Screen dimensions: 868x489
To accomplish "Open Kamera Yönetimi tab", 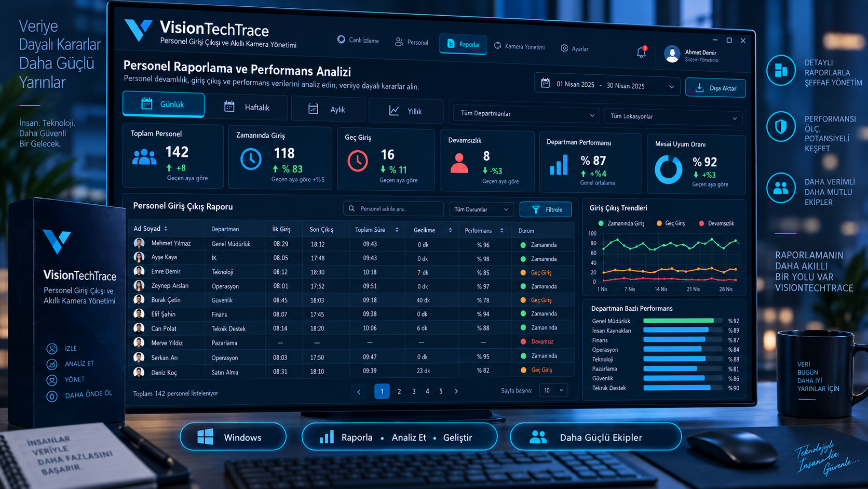I will click(x=519, y=46).
